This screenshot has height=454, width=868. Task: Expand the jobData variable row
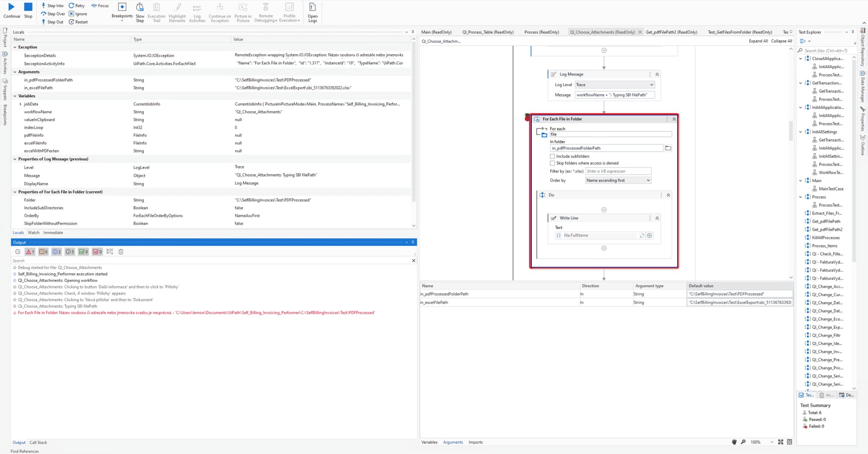tap(20, 104)
